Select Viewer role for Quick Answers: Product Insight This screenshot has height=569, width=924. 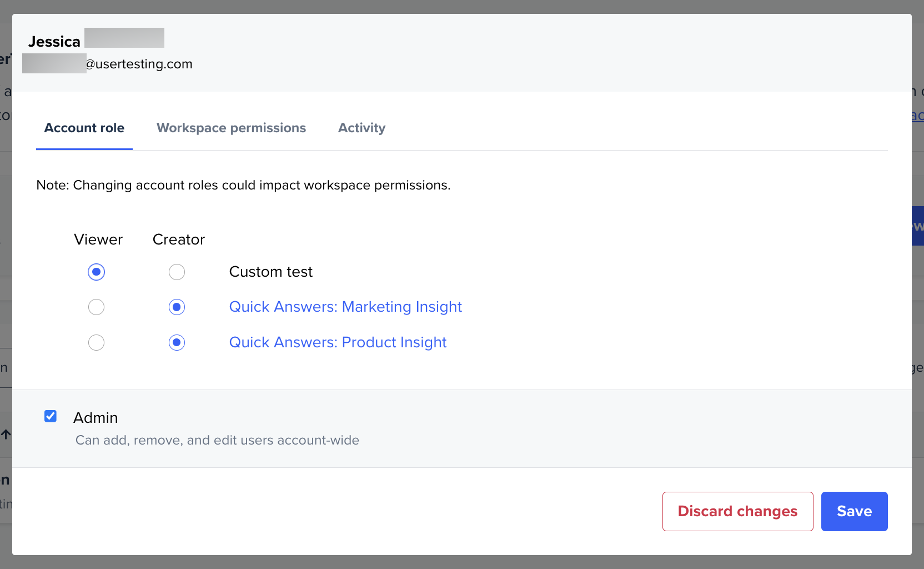(x=96, y=342)
